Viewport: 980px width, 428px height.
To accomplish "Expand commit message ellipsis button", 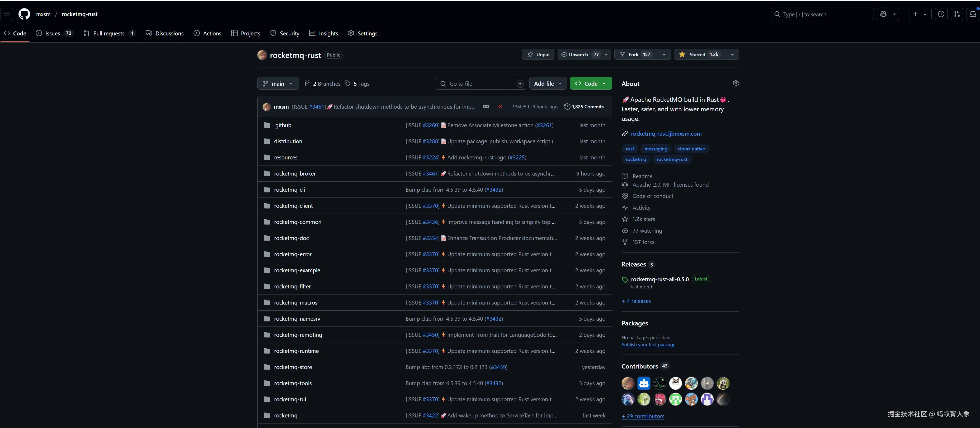I will [x=486, y=107].
